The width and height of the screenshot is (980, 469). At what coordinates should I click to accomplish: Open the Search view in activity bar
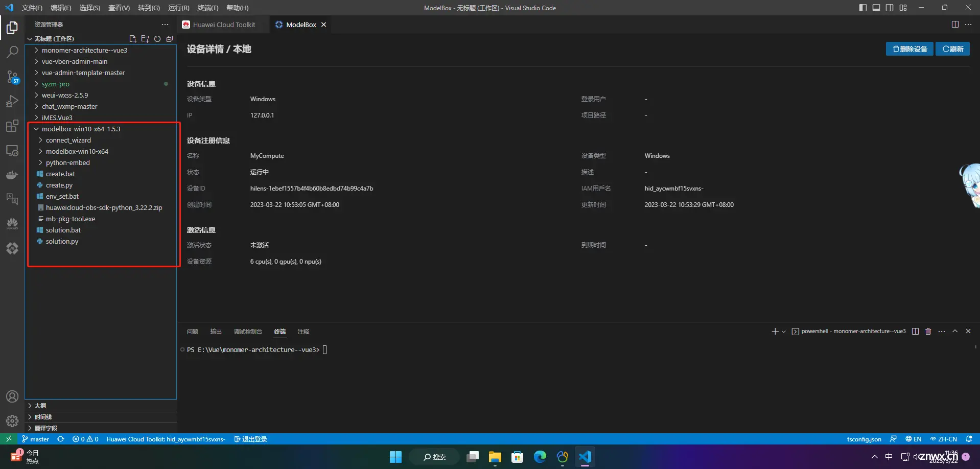pyautogui.click(x=12, y=52)
